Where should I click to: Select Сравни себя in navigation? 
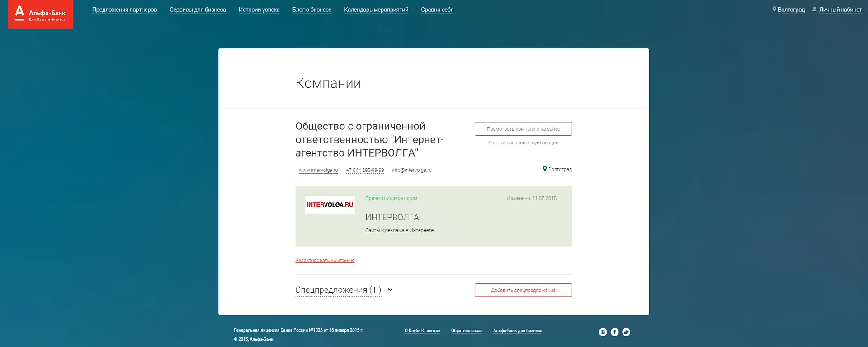(437, 10)
